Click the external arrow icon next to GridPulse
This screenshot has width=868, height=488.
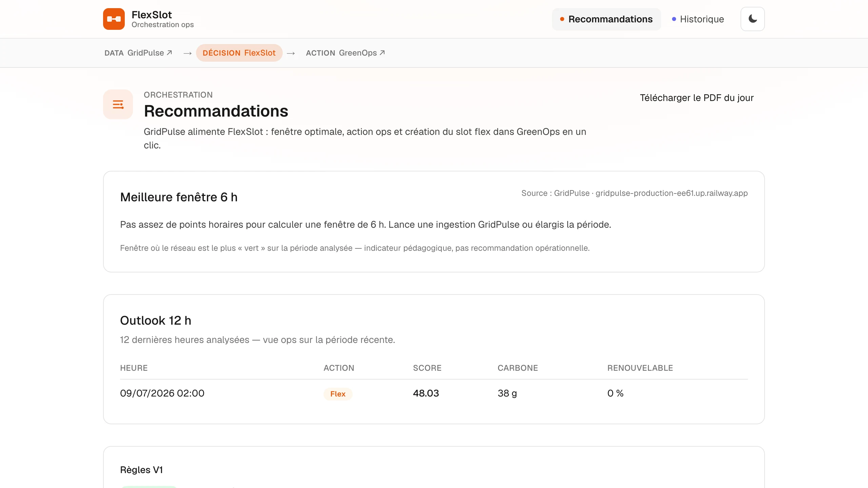(x=170, y=53)
